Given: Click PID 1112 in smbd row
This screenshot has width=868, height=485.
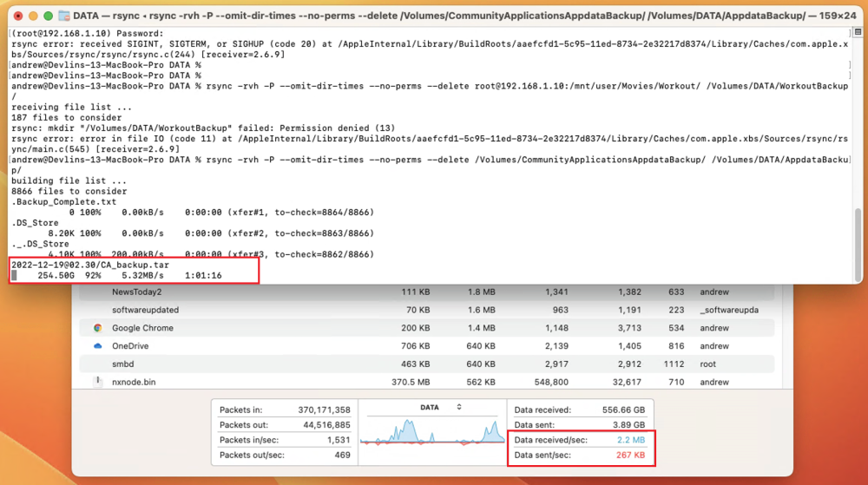Looking at the screenshot, I should click(x=674, y=364).
